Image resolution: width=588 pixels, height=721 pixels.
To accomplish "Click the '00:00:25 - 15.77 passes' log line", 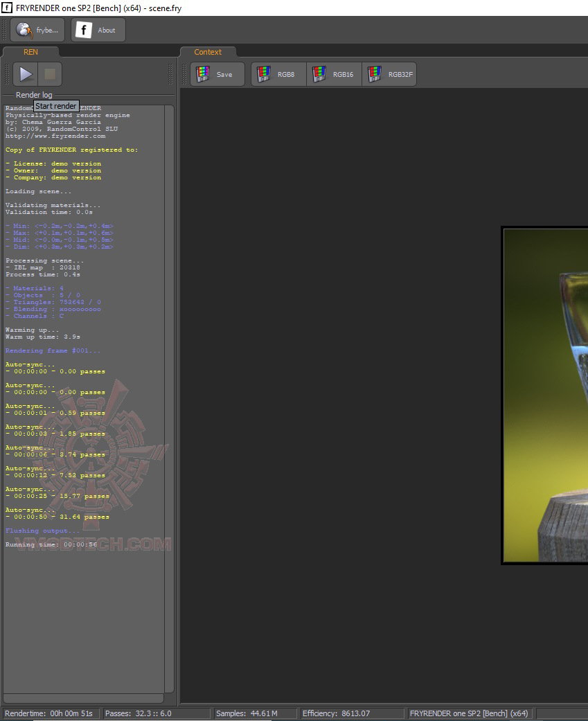I will [57, 496].
